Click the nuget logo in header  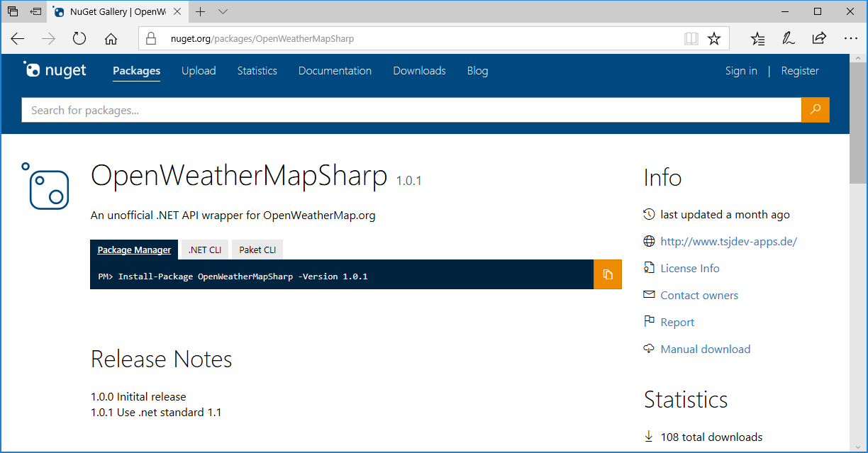pos(55,70)
